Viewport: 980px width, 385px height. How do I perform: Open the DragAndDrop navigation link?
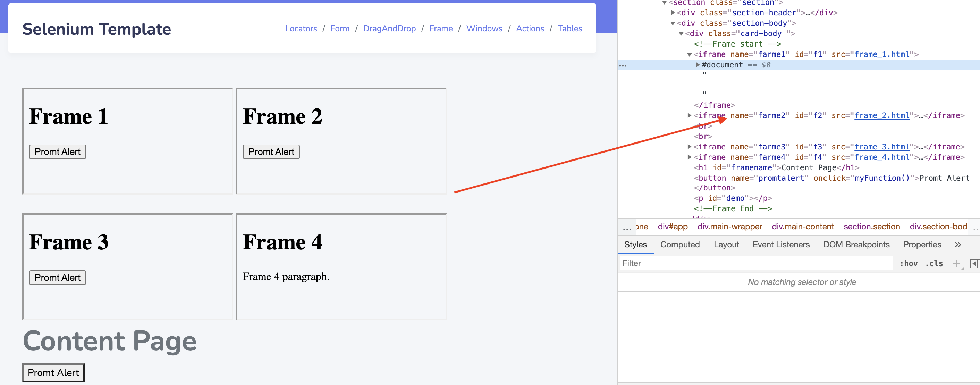tap(389, 28)
